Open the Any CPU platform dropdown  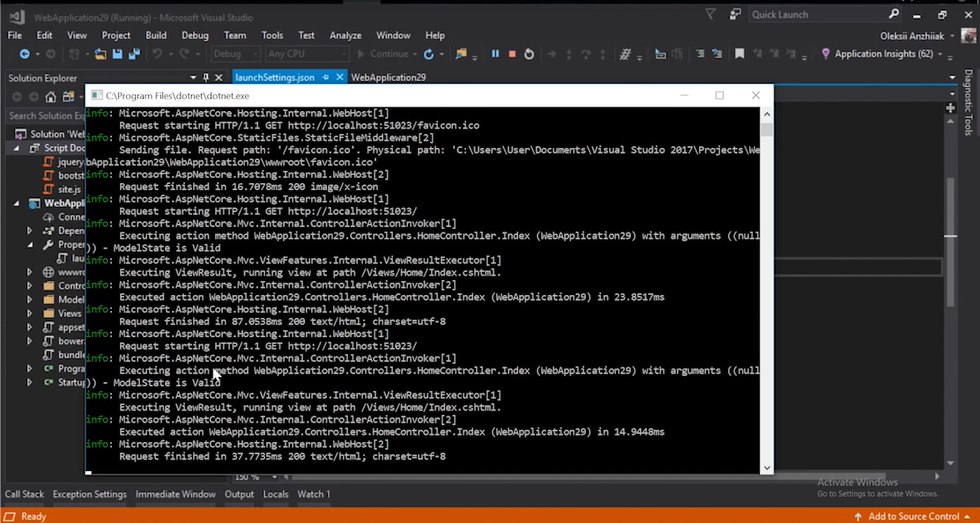click(x=307, y=55)
